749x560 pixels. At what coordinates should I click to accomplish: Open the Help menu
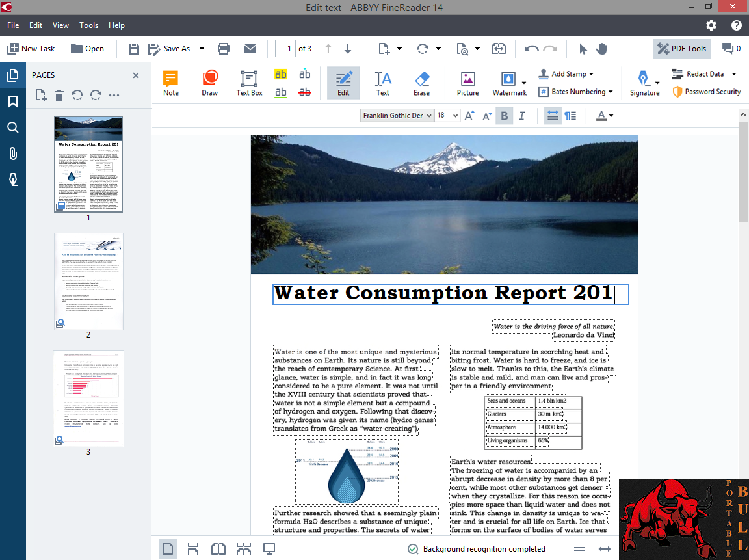tap(116, 25)
